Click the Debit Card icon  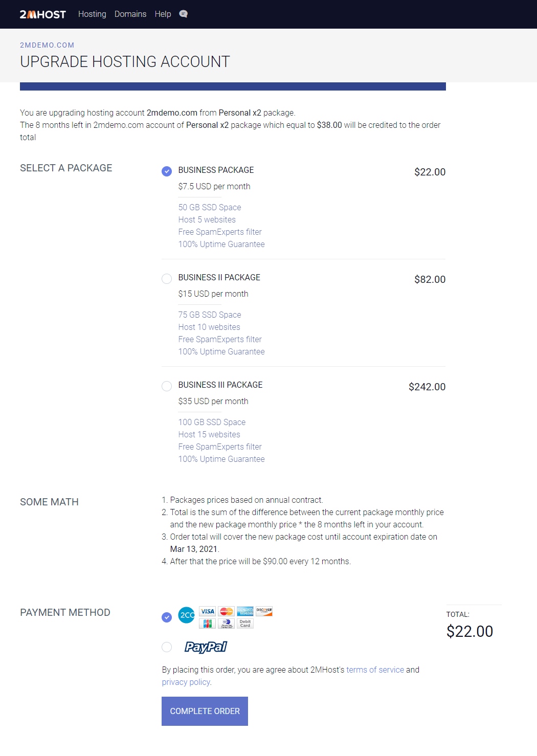245,624
